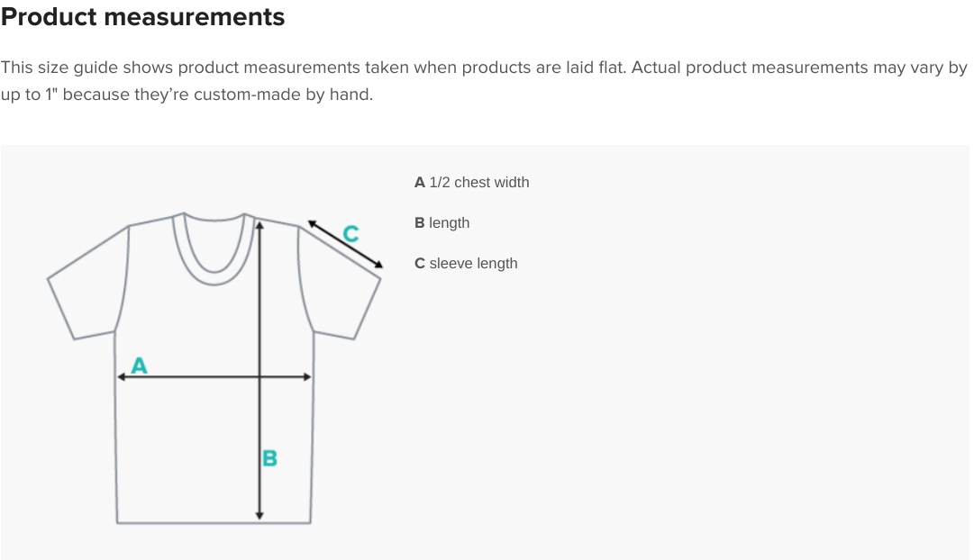Screen dimensions: 974x560
Task: Click the vertical length arrow line
Action: tap(259, 370)
